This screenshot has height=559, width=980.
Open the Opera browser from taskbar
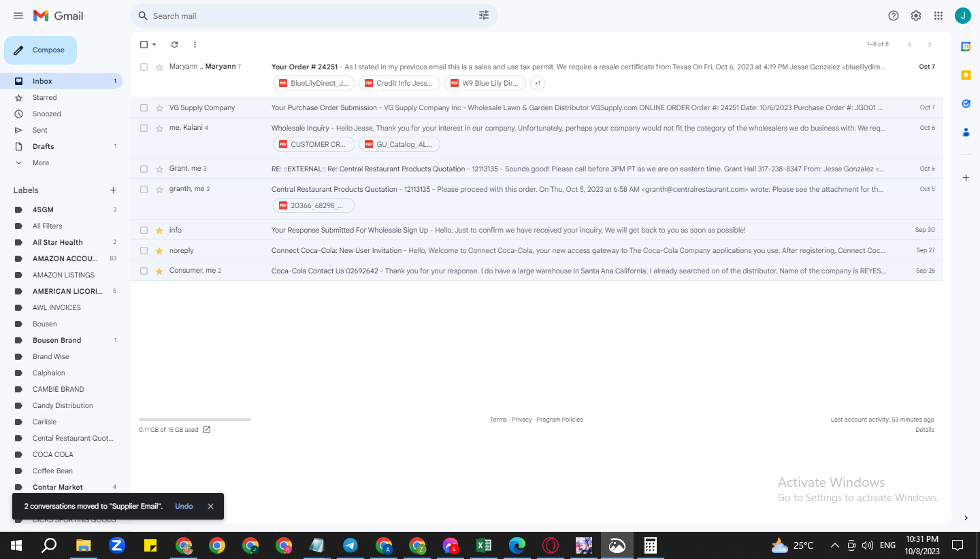(x=551, y=545)
